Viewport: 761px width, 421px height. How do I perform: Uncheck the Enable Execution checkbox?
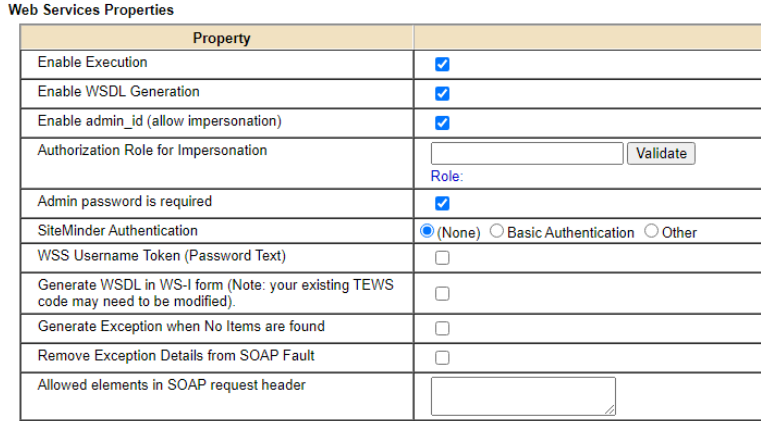pos(442,64)
